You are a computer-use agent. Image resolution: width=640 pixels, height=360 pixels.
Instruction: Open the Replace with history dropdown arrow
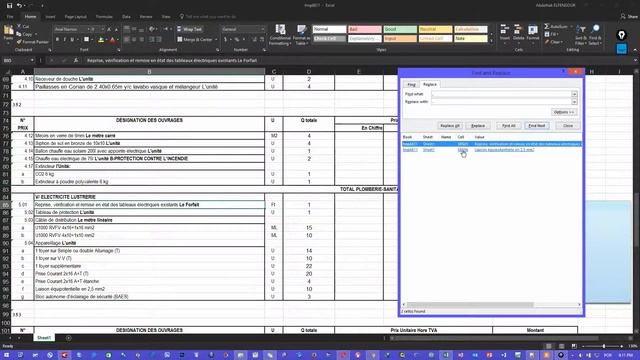(574, 102)
